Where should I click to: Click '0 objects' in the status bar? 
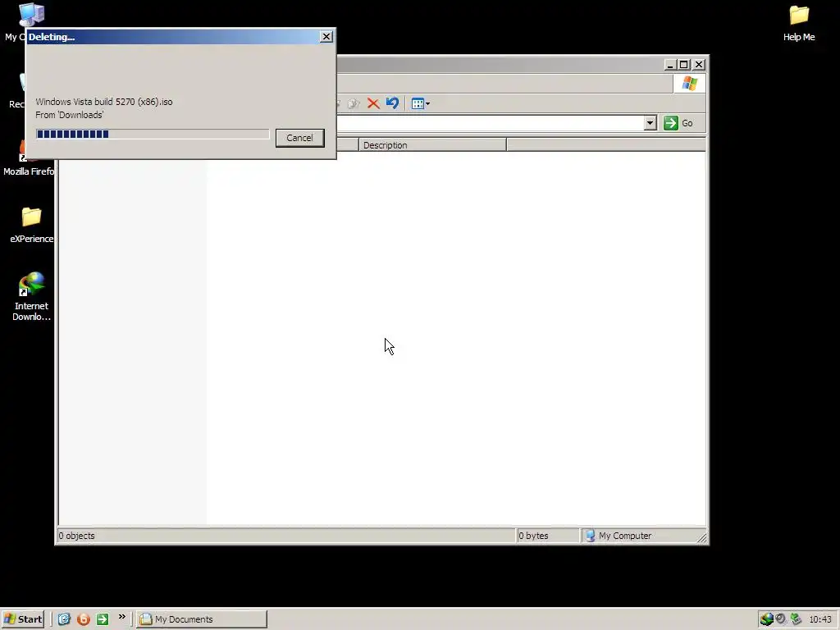point(76,536)
